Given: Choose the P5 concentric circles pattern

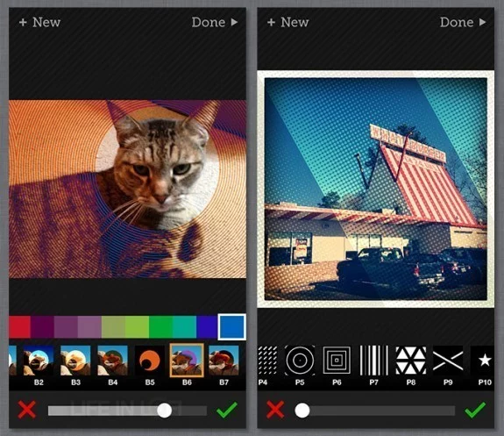Looking at the screenshot, I should coord(300,361).
